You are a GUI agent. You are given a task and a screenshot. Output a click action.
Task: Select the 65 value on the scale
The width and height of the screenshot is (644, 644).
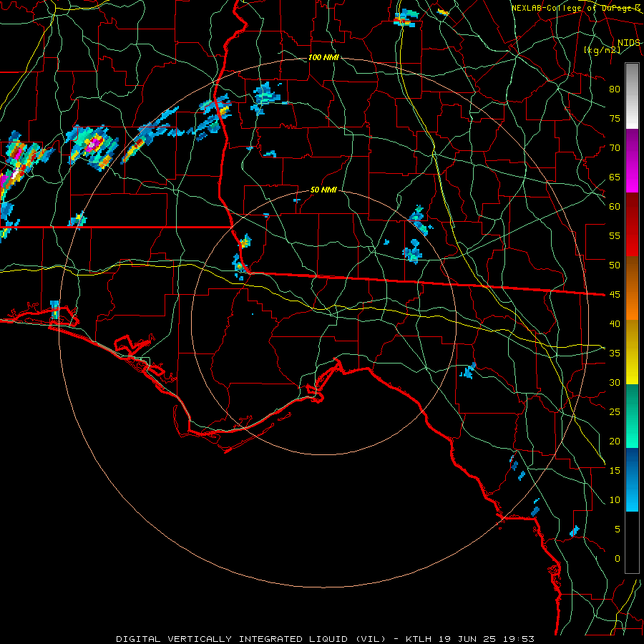click(615, 177)
